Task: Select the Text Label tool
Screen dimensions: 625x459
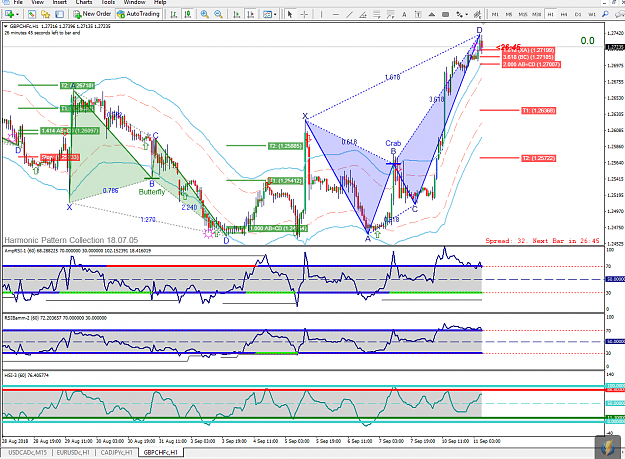Action: (x=418, y=14)
